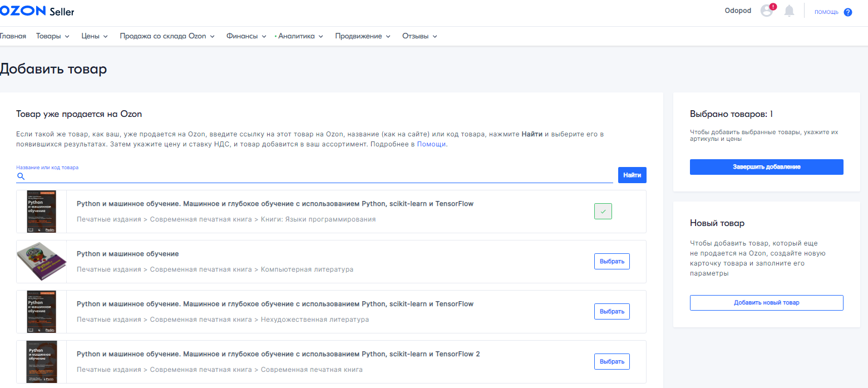The image size is (868, 388).
Task: Click the title ending in TensorFlow 2
Action: [278, 354]
